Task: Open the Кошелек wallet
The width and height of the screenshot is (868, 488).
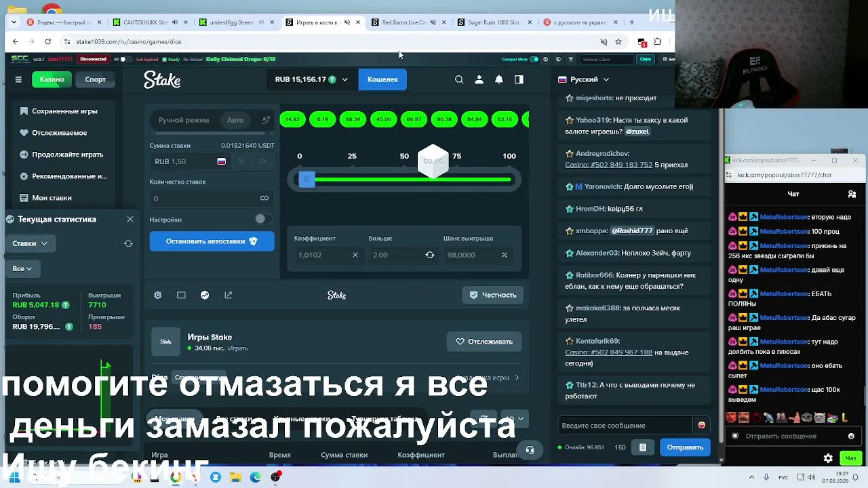Action: tap(382, 79)
